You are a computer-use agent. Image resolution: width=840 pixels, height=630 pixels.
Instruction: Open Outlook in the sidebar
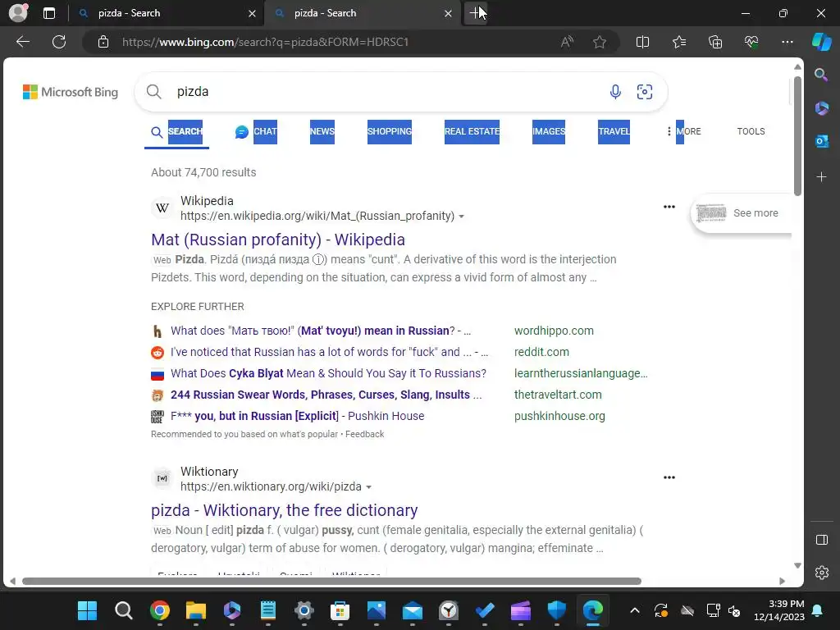(821, 141)
